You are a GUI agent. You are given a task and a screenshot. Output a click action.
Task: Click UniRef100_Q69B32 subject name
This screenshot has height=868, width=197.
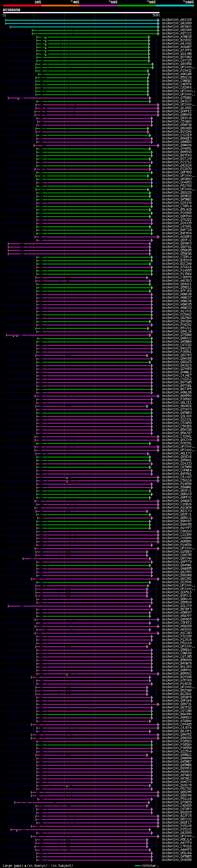177,196
